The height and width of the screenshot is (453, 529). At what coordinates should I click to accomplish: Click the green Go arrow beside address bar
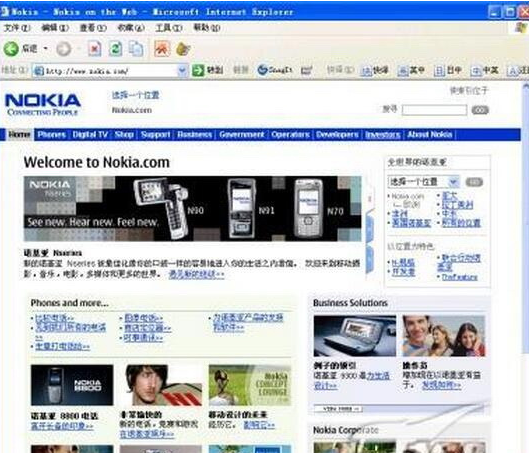[198, 70]
